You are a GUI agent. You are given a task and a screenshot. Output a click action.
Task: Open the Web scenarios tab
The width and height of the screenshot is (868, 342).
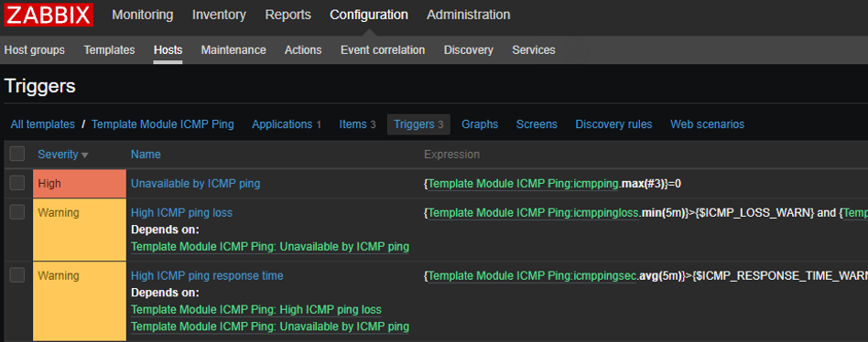[x=707, y=124]
